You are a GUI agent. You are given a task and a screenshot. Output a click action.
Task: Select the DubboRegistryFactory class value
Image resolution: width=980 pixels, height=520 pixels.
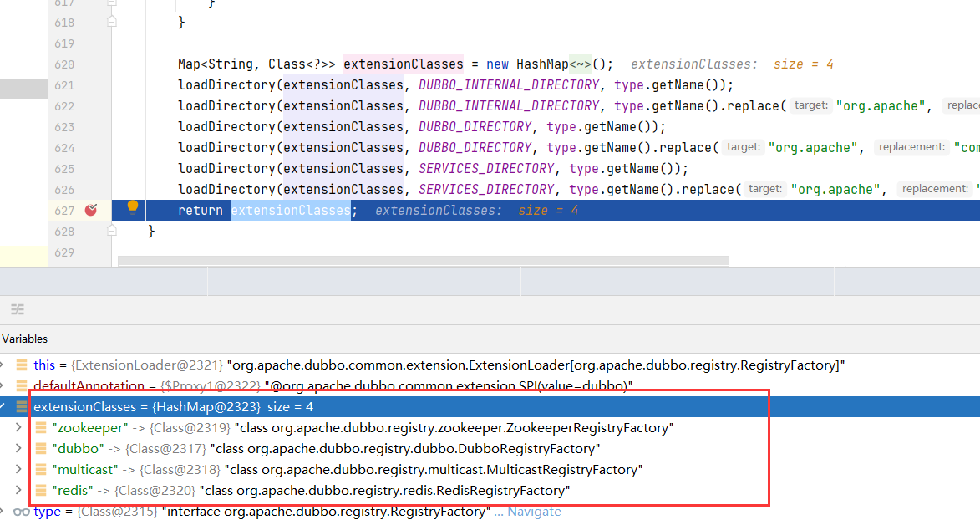click(405, 448)
